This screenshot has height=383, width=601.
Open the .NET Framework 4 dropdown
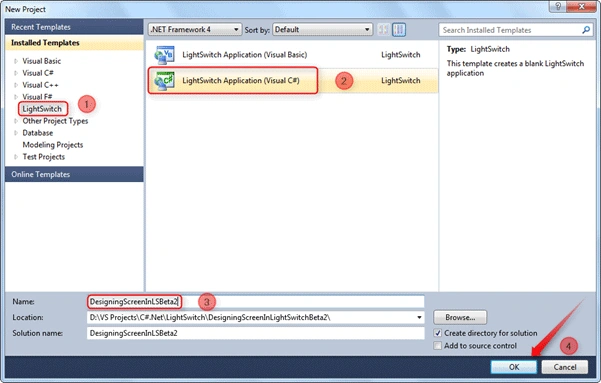(x=195, y=30)
